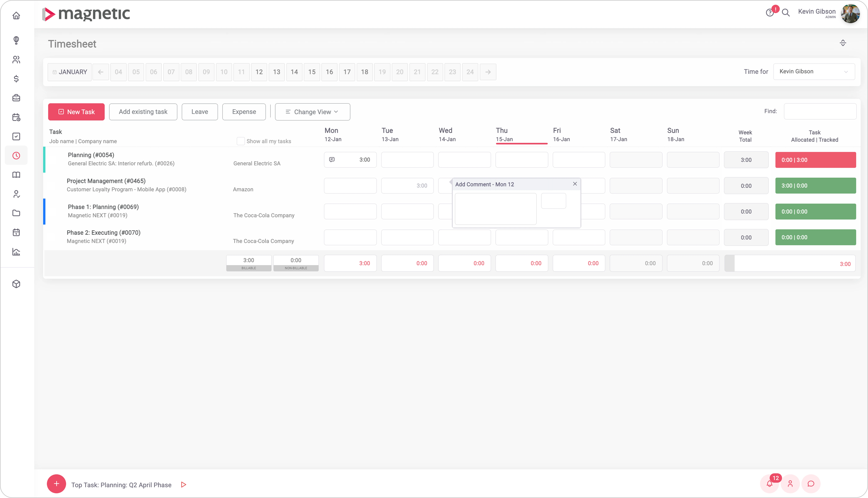
Task: Click the comment icon in Planning Monday cell
Action: coord(332,160)
